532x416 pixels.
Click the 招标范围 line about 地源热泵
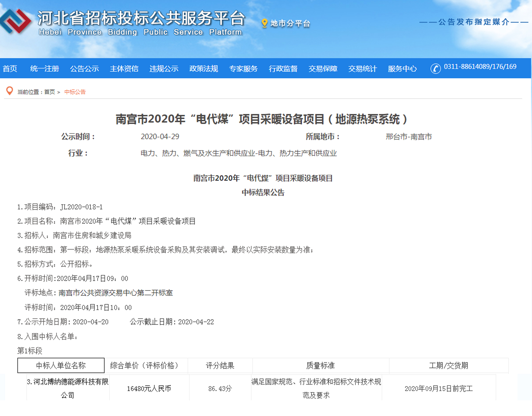coord(165,250)
